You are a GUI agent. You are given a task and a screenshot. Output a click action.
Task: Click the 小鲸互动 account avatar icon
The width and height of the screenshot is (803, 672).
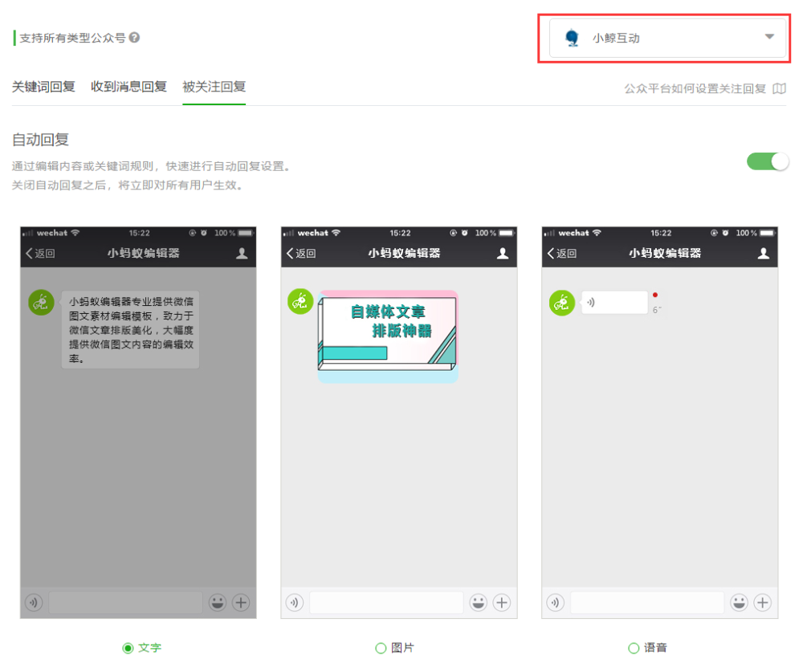572,38
